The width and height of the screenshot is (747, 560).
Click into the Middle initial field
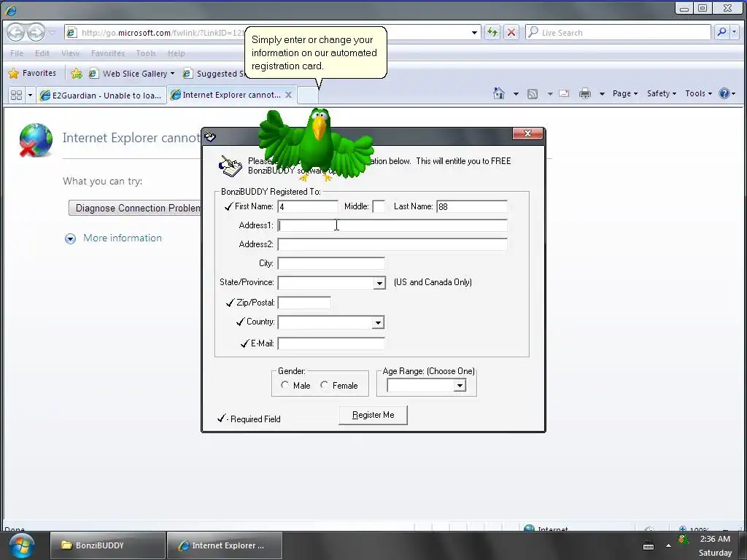[379, 206]
